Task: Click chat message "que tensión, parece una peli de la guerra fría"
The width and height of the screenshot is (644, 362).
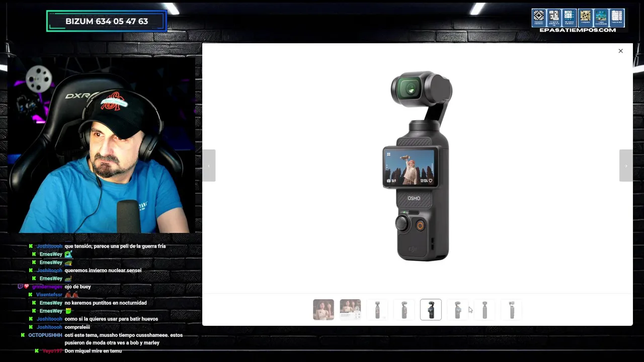Action: coord(115,246)
